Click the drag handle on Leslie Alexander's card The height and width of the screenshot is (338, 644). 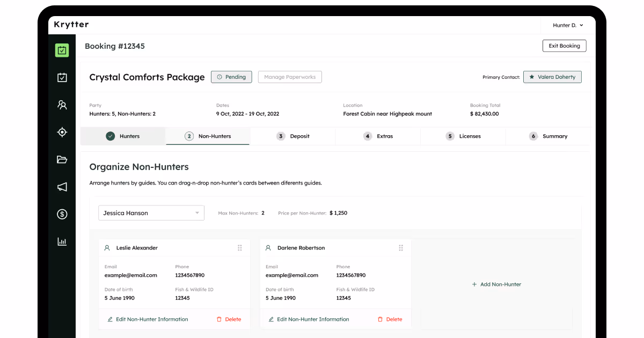point(240,247)
